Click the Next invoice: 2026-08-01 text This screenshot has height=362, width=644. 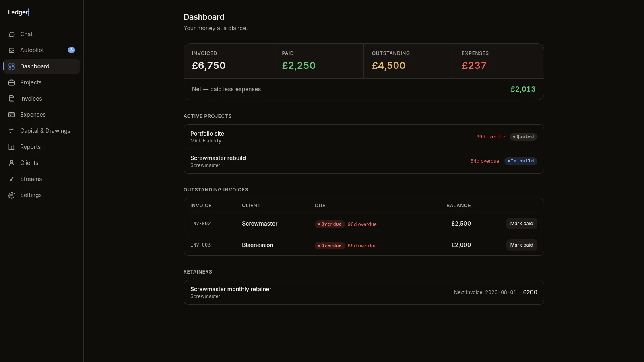pos(485,292)
